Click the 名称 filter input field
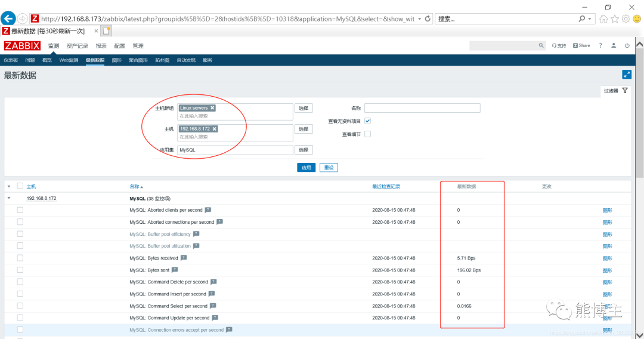 click(x=422, y=108)
